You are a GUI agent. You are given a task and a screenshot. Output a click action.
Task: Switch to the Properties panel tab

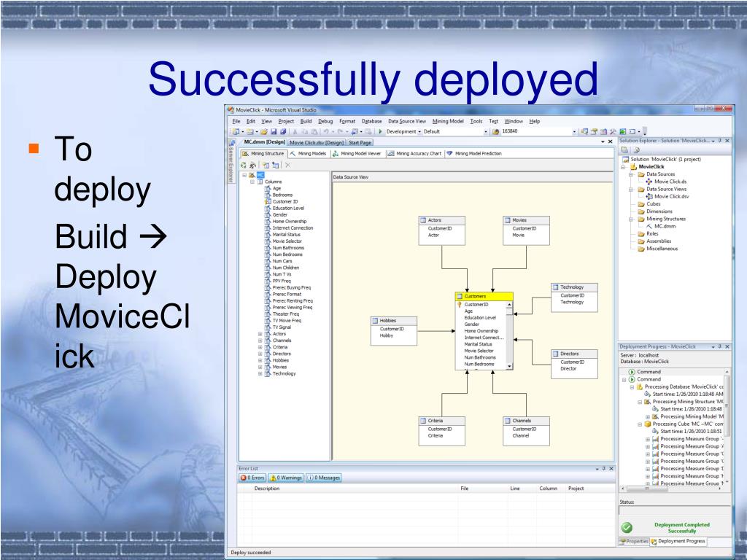(x=634, y=542)
